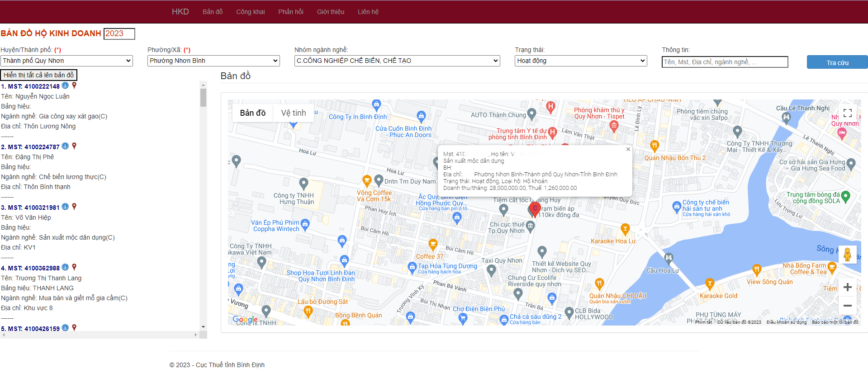This screenshot has width=868, height=373.
Task: Switch map to Bản đồ view
Action: pos(252,113)
